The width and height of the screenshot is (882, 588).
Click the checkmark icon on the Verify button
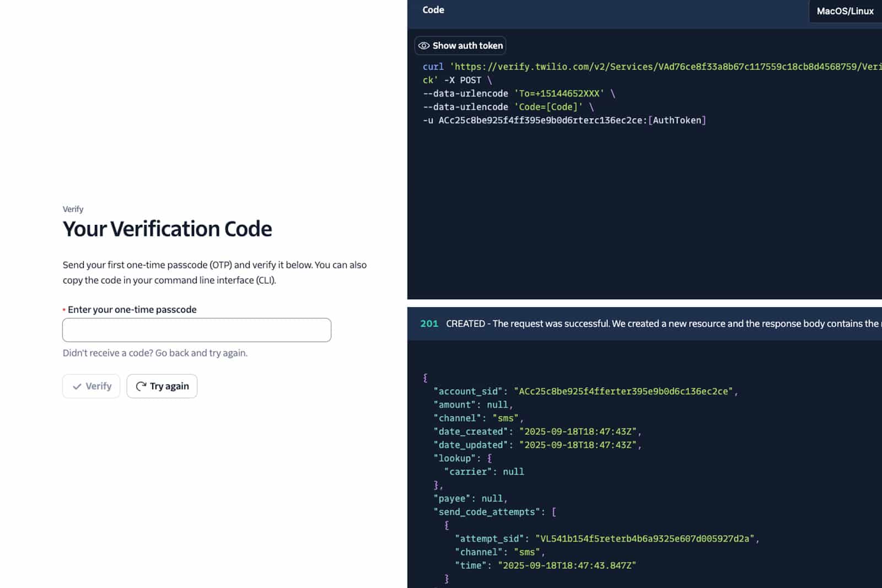pos(77,386)
